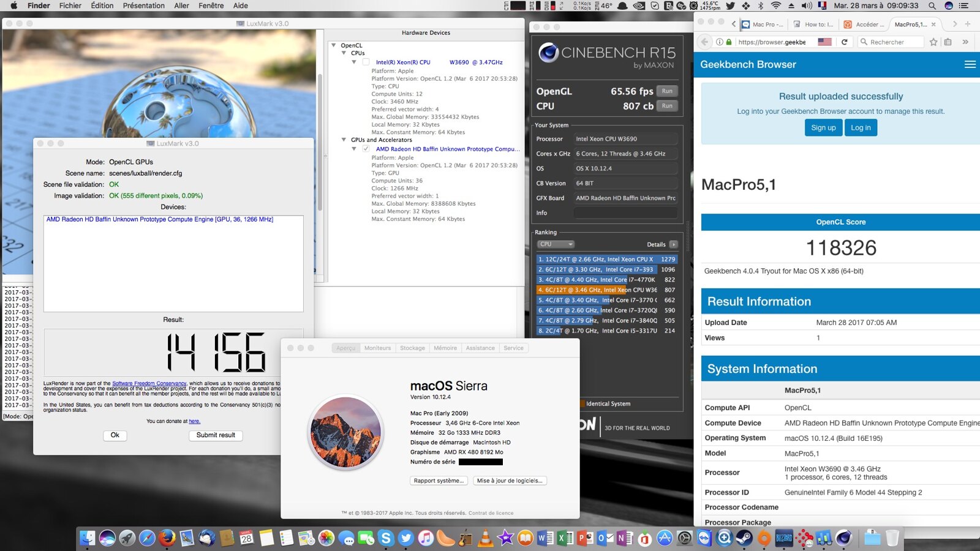Screen dimensions: 980x551
Task: Open the Fenêtre menu
Action: tap(211, 6)
